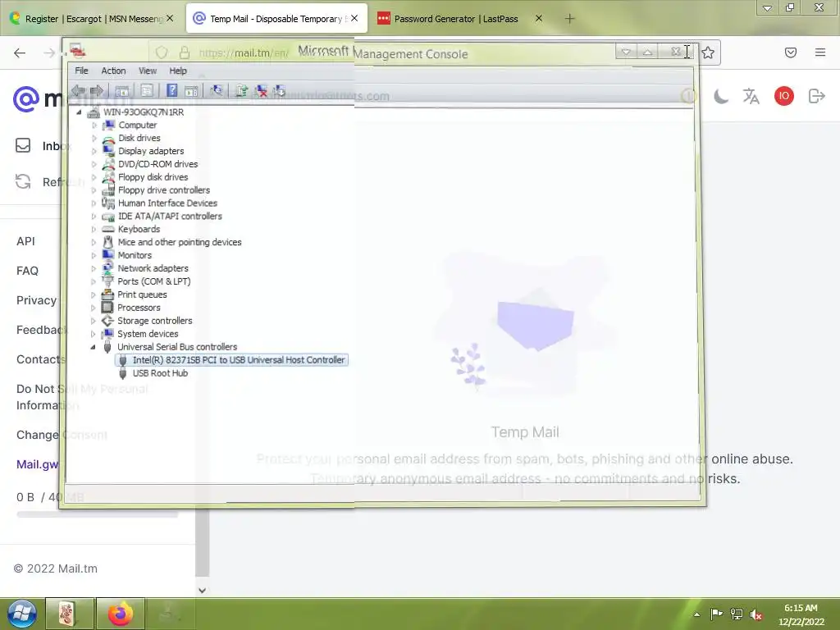Image resolution: width=840 pixels, height=630 pixels.
Task: Expand the System devices node arrow
Action: point(94,334)
